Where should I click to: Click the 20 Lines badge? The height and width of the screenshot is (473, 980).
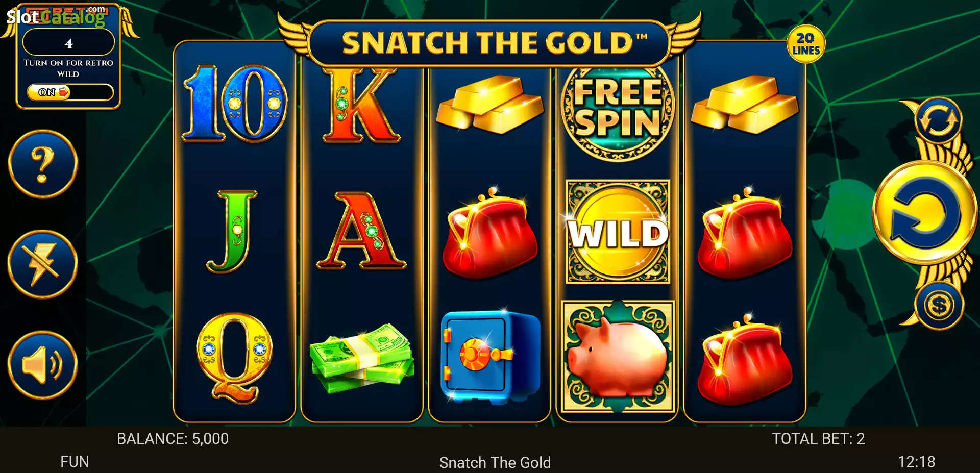806,44
